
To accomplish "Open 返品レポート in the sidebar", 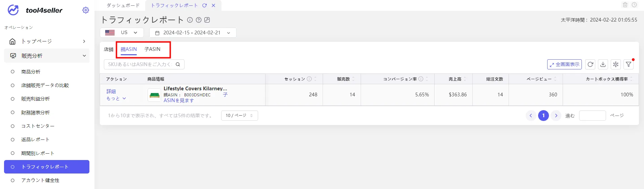I will [x=35, y=139].
